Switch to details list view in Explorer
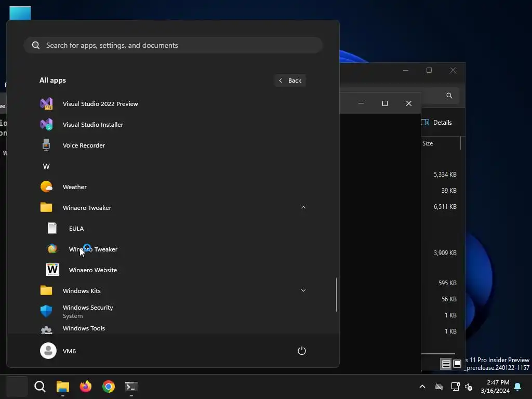 (x=446, y=364)
